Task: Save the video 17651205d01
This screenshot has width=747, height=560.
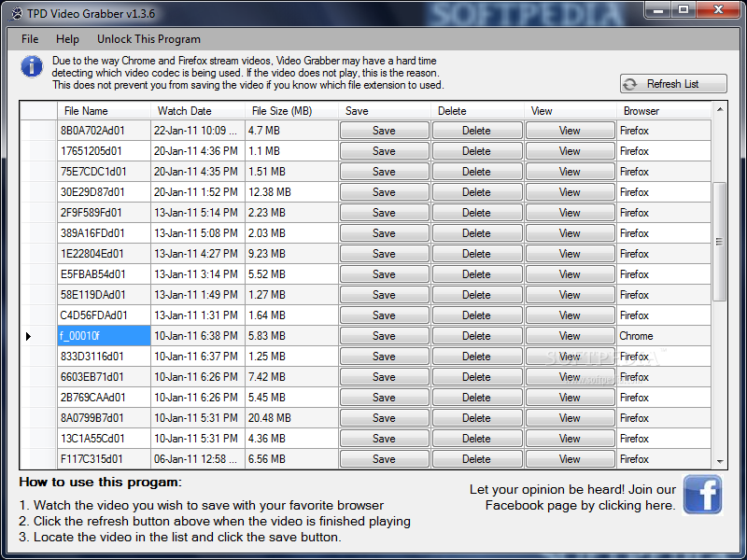Action: [x=384, y=151]
